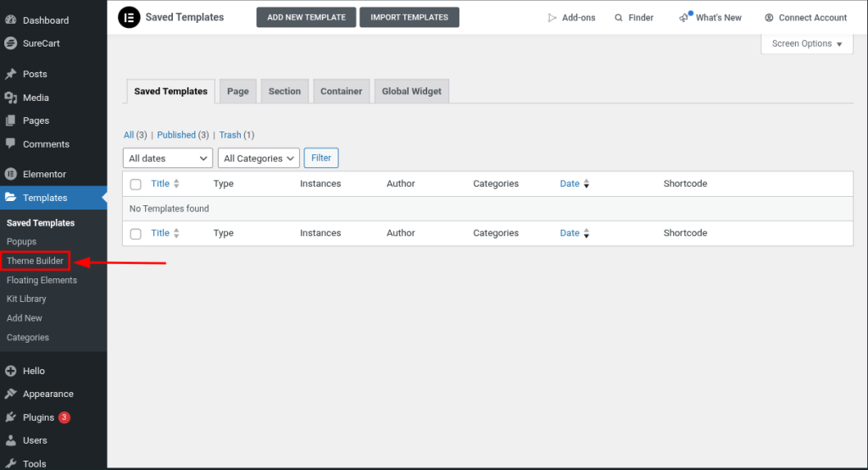Image resolution: width=868 pixels, height=470 pixels.
Task: Click the Dashboard icon in sidebar
Action: 11,20
